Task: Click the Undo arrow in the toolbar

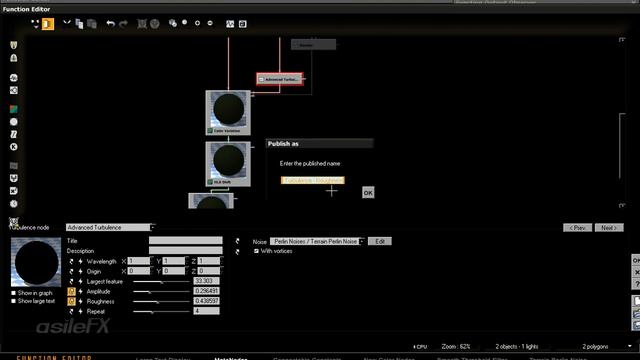Action: click(x=110, y=24)
